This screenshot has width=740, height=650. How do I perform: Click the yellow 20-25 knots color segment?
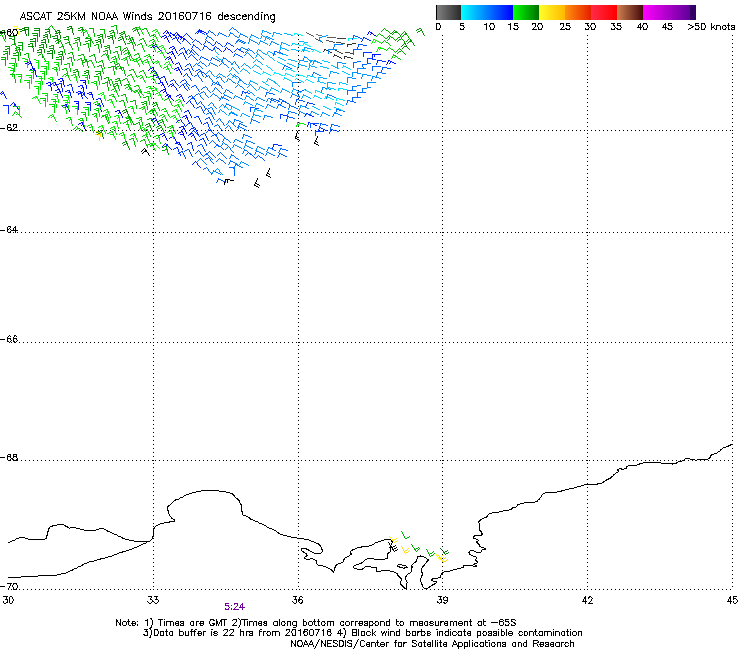552,12
